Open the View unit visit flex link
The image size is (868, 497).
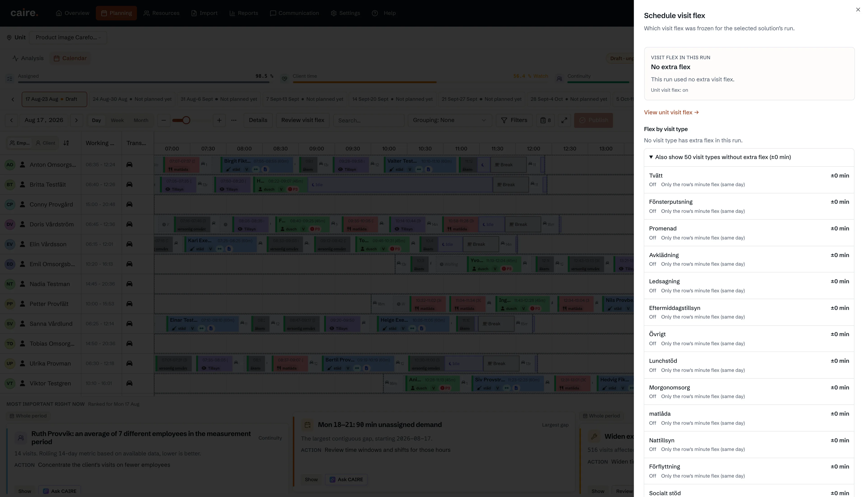pos(671,112)
